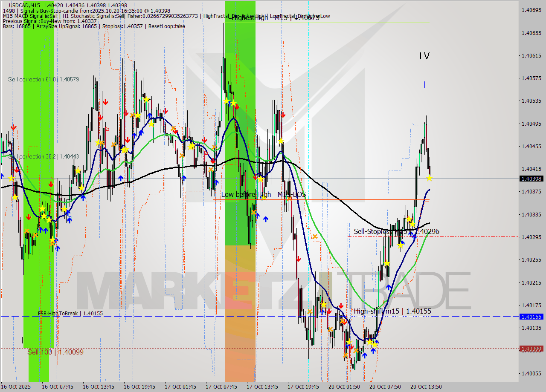This screenshot has height=392, width=546.
Task: Click the Sell correction 61.8 | 1.40579 text label
Action: (x=43, y=79)
